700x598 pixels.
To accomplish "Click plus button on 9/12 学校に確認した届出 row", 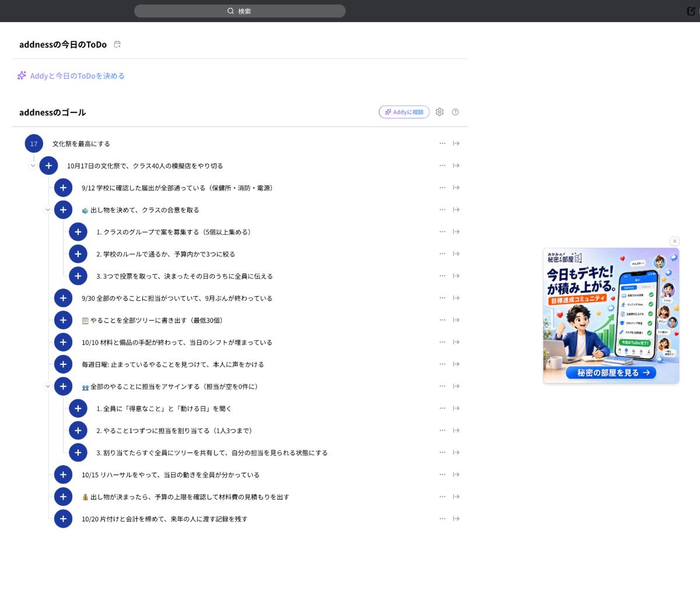I will pyautogui.click(x=63, y=188).
